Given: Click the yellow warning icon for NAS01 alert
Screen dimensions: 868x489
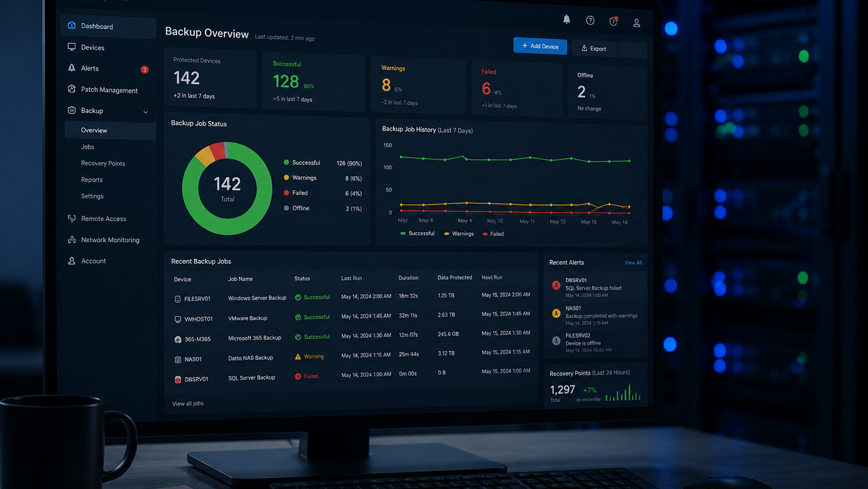Looking at the screenshot, I should click(x=556, y=313).
